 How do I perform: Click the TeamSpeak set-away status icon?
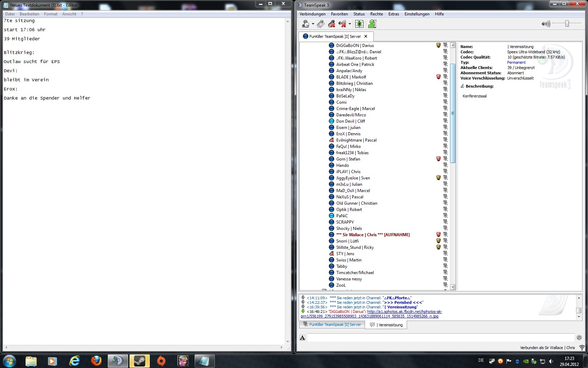306,24
